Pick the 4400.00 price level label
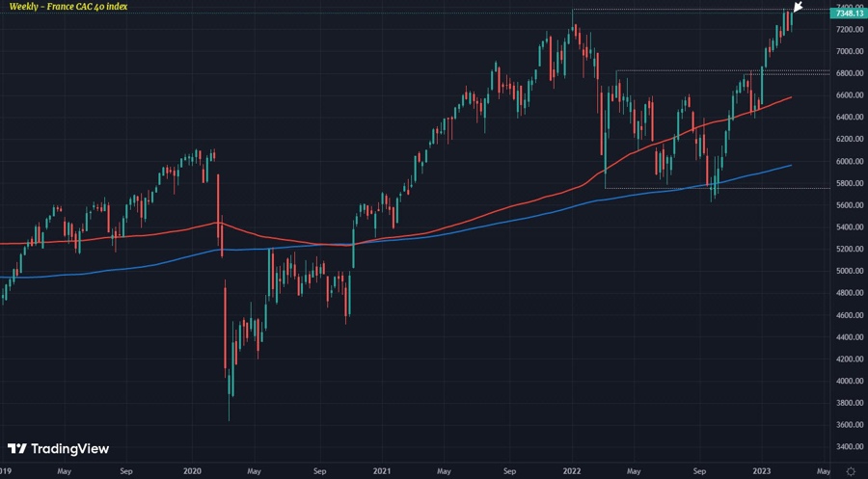Image resolution: width=868 pixels, height=479 pixels. 851,337
